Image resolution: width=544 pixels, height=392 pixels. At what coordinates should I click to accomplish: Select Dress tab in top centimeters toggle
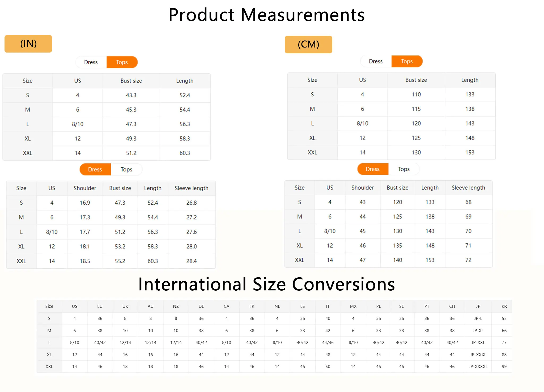tap(376, 61)
